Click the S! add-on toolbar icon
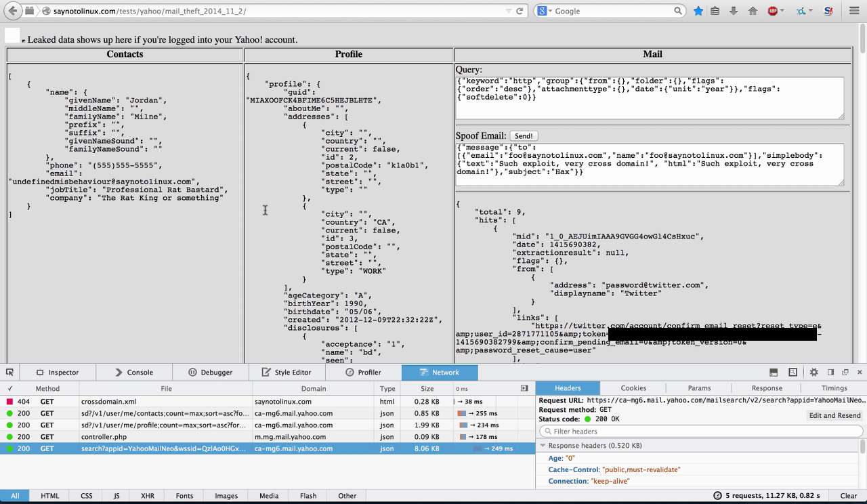This screenshot has width=867, height=504. [828, 11]
